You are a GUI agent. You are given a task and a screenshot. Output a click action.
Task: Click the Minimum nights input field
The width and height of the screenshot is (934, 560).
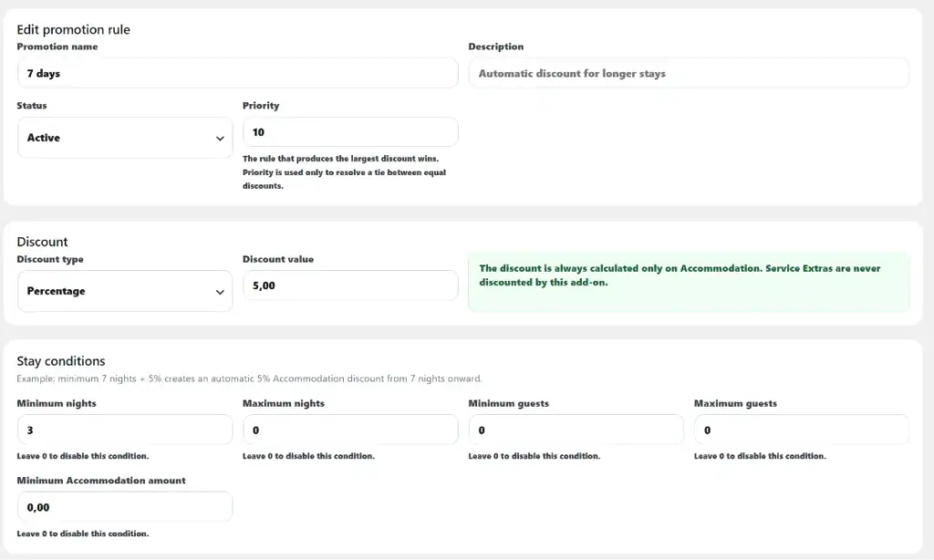pyautogui.click(x=125, y=430)
